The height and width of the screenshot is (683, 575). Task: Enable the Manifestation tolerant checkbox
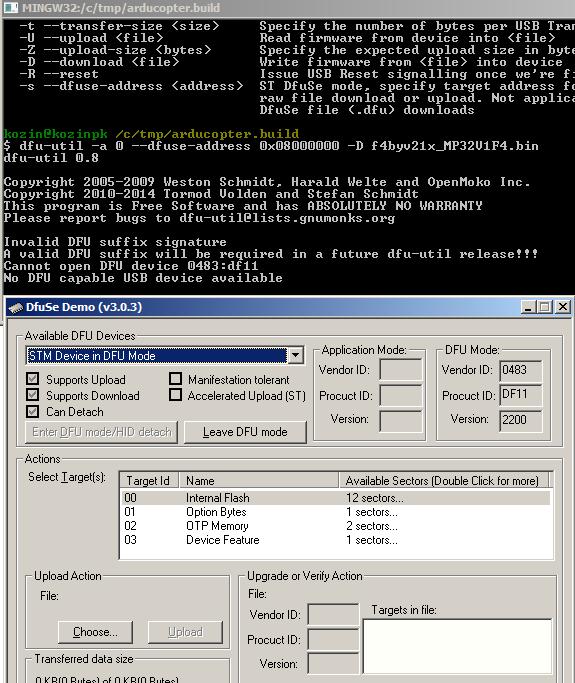175,379
